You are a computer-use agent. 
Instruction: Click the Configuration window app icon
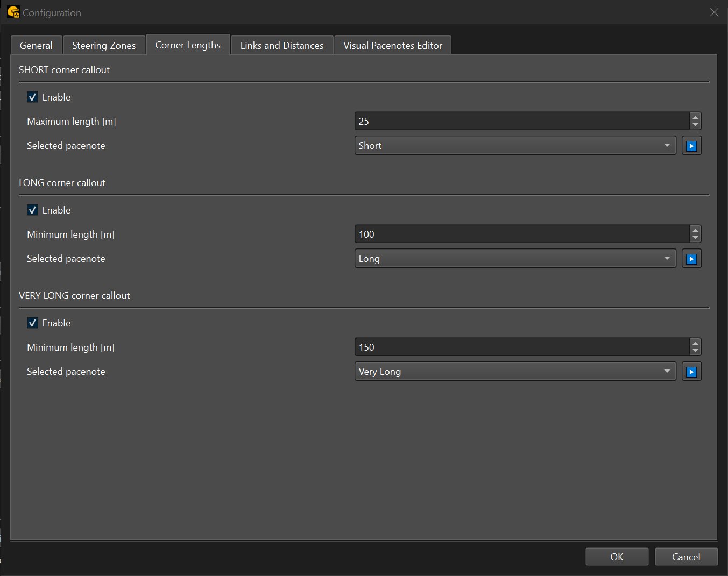click(x=13, y=12)
